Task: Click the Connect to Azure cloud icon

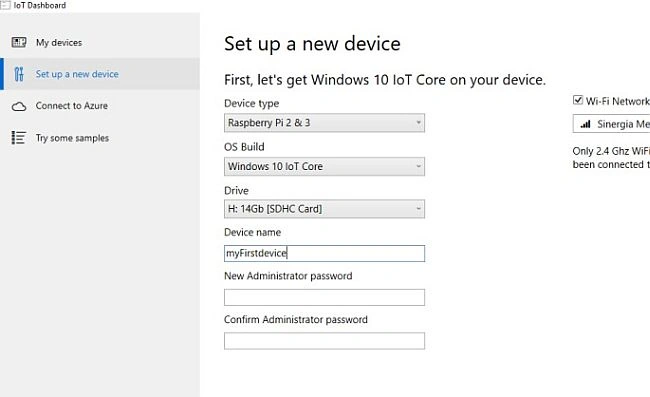Action: coord(19,107)
